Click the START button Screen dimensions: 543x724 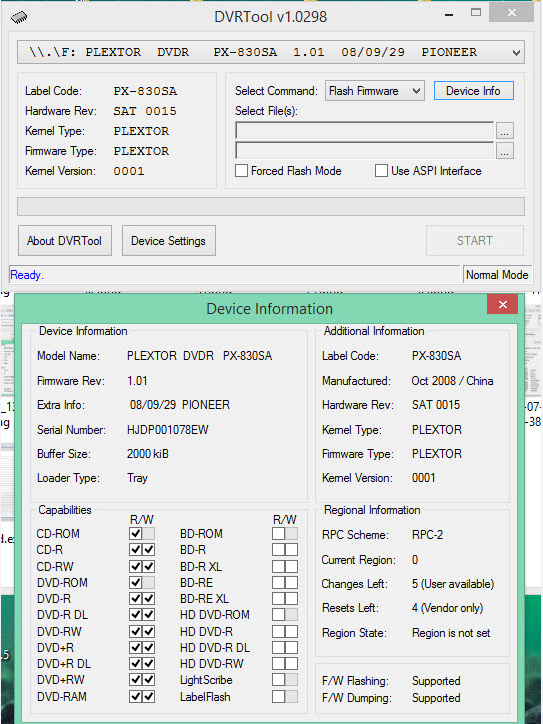coord(475,241)
